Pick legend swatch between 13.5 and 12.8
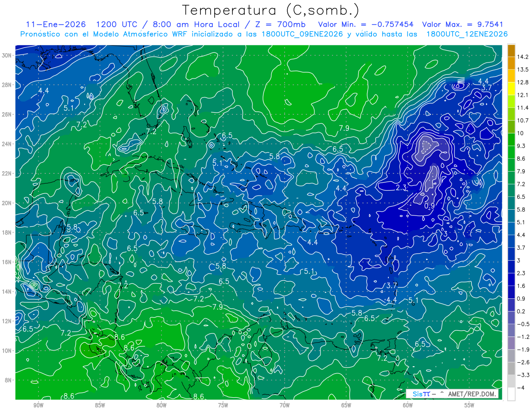 (512, 76)
